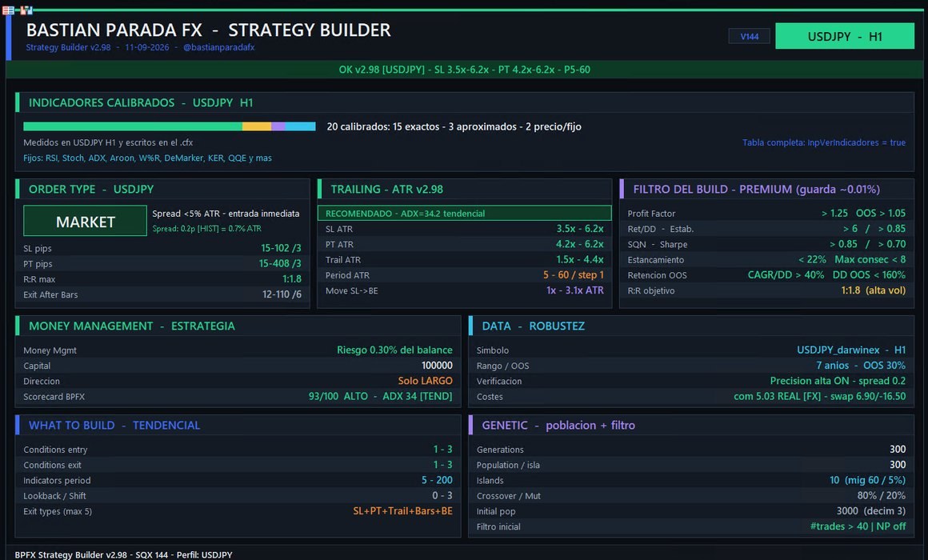Screen dimensions: 928x560
Task: Click Estancamiento value < 22%
Action: tap(812, 259)
